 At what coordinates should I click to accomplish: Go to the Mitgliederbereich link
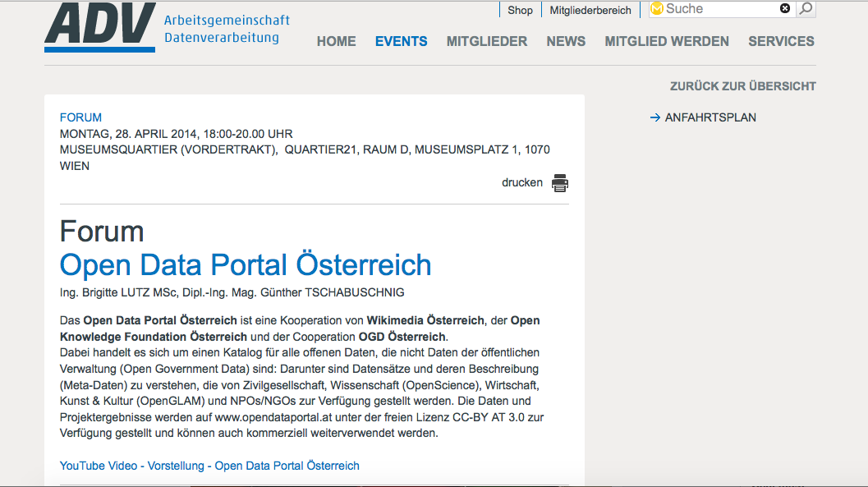(x=590, y=10)
